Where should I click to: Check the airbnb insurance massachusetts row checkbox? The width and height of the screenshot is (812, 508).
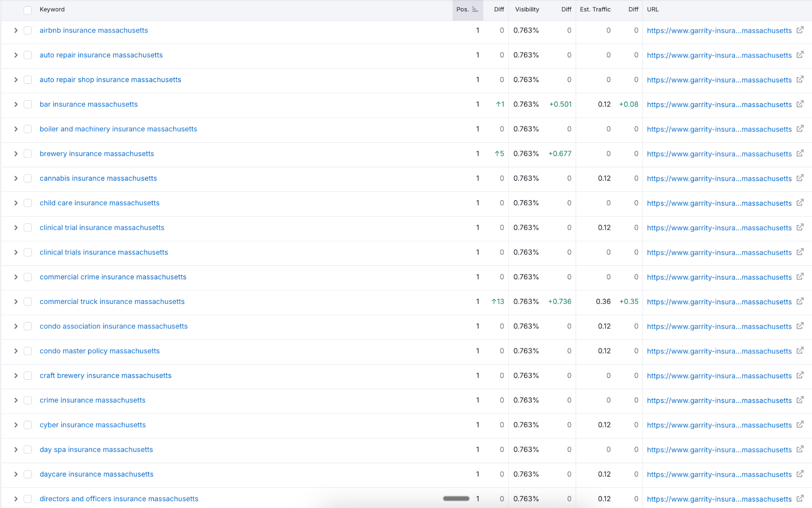pyautogui.click(x=27, y=30)
